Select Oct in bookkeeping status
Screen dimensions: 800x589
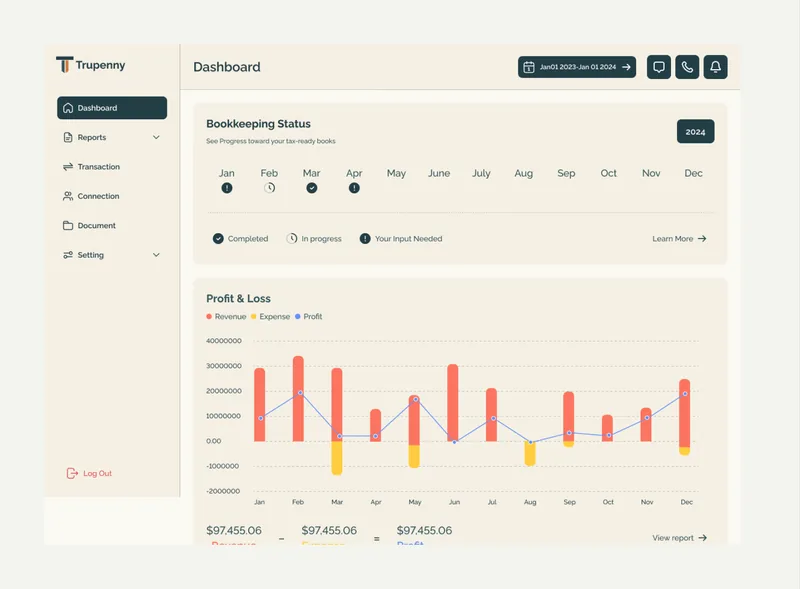pyautogui.click(x=608, y=173)
